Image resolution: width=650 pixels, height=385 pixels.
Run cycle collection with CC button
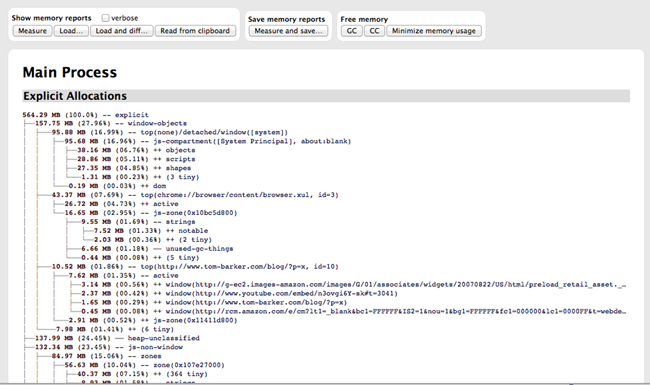(374, 31)
